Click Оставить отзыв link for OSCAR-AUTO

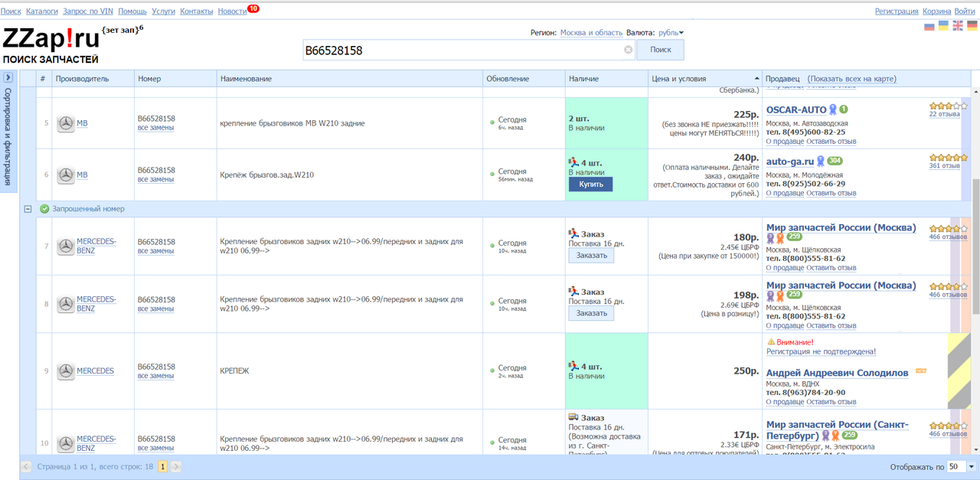click(x=831, y=141)
